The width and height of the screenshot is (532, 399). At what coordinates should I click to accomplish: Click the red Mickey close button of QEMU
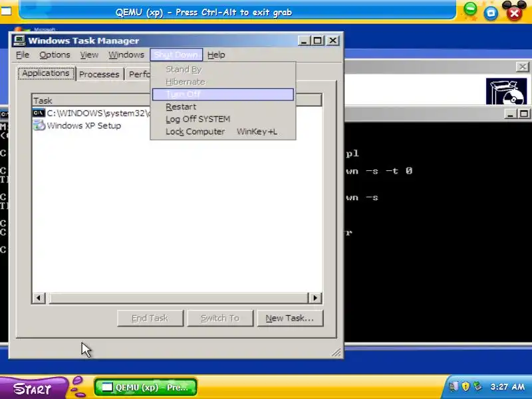tap(514, 13)
